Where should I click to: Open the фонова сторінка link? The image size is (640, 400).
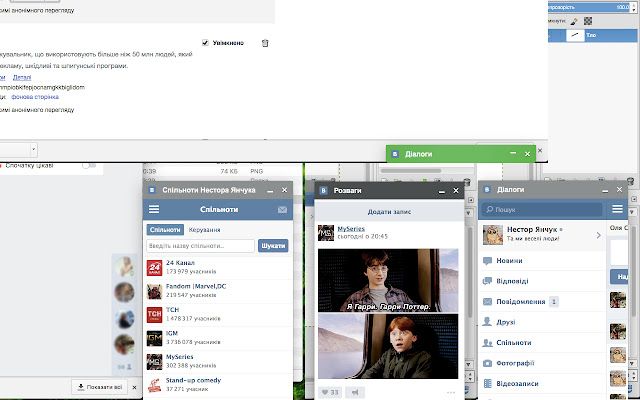(35, 97)
